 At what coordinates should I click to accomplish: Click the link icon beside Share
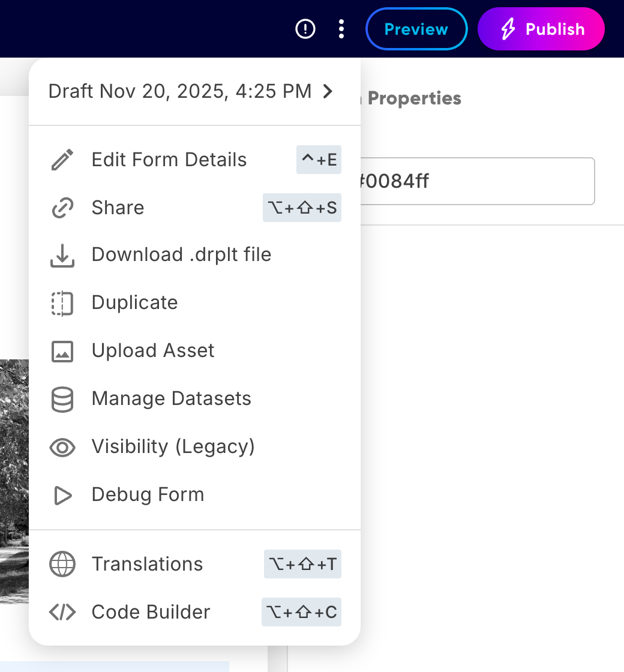(62, 208)
